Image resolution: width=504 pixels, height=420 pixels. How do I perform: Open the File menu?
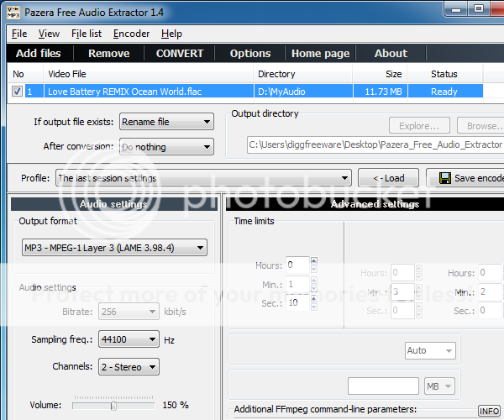pos(19,34)
